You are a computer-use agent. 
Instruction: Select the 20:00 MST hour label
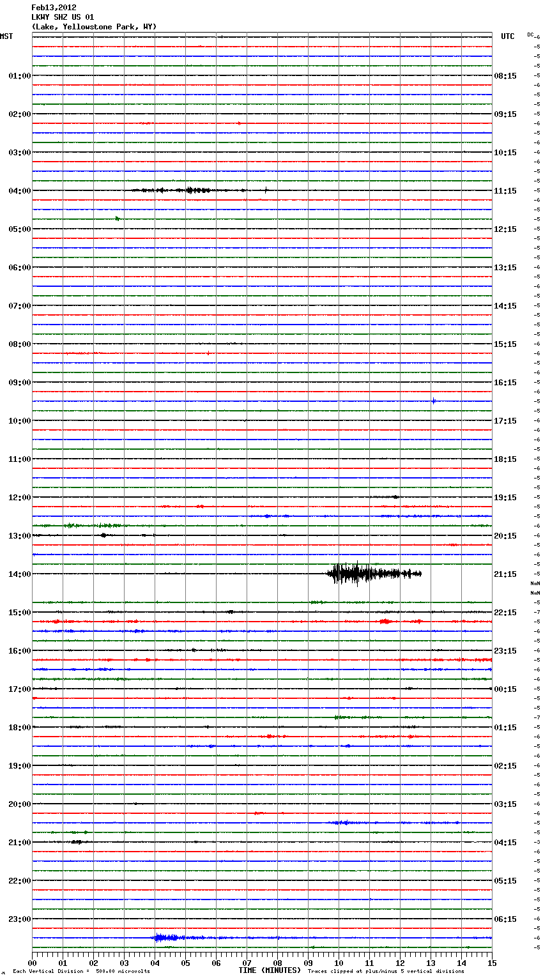coord(20,804)
